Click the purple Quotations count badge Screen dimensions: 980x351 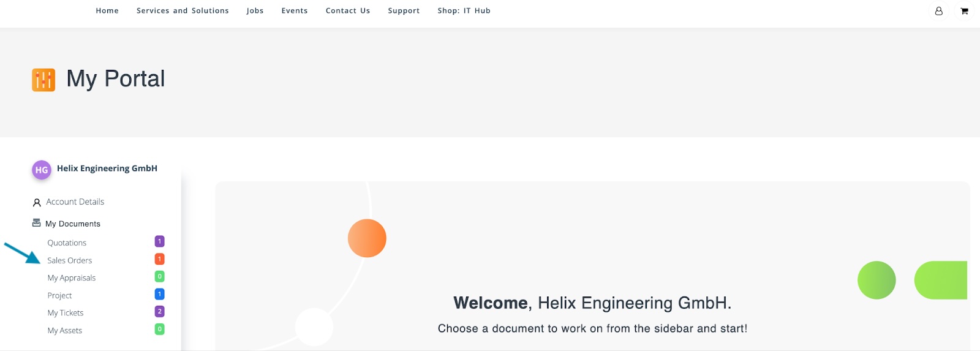point(159,241)
